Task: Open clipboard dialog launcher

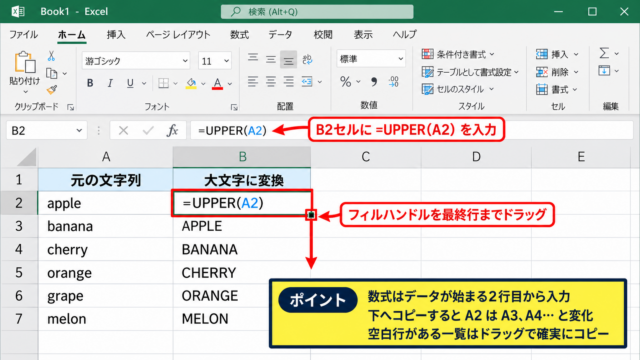Action: click(x=70, y=107)
